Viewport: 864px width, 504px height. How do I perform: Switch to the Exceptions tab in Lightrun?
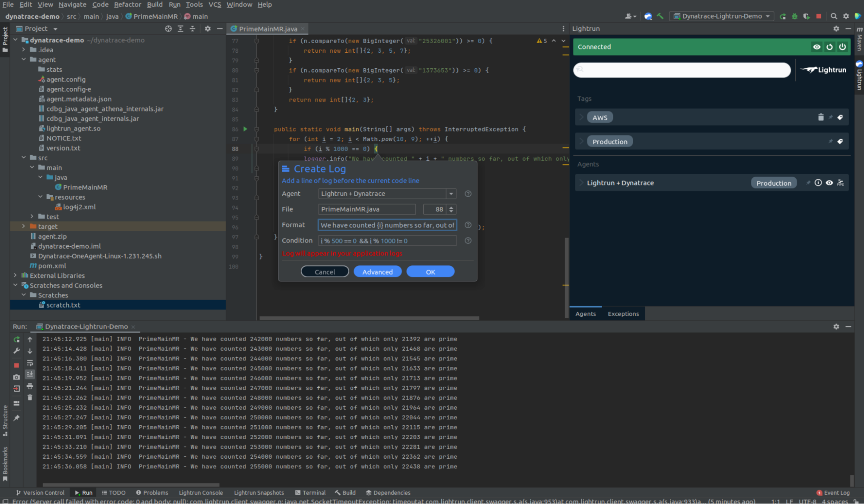click(623, 314)
